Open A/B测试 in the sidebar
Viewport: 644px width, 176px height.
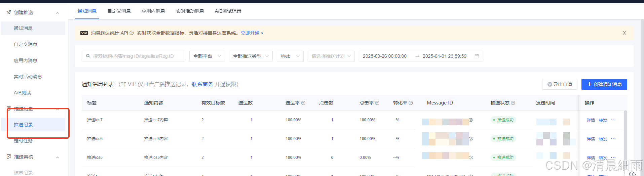point(22,93)
